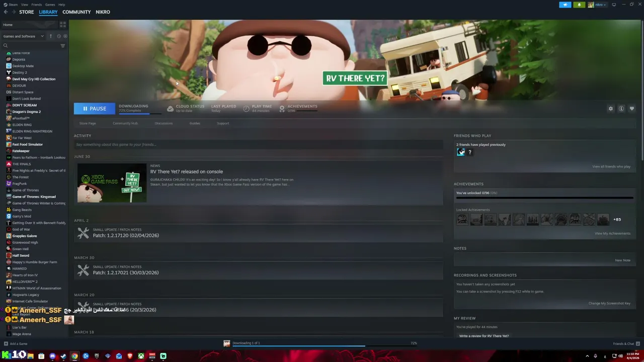Expand the +85 locked achievements
The image size is (644, 362).
(x=617, y=220)
